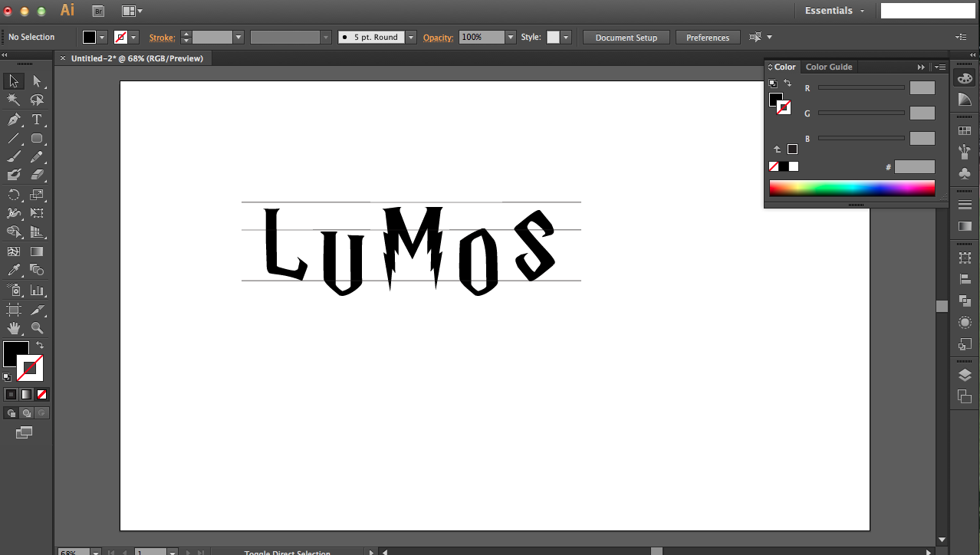Open the Swatches panel from dock
This screenshot has height=555, width=980.
click(965, 131)
